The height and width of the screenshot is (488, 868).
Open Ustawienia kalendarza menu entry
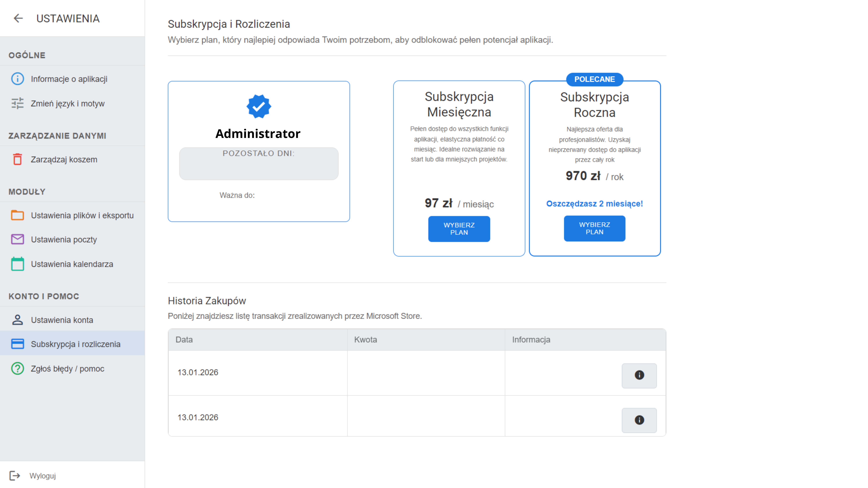(72, 264)
